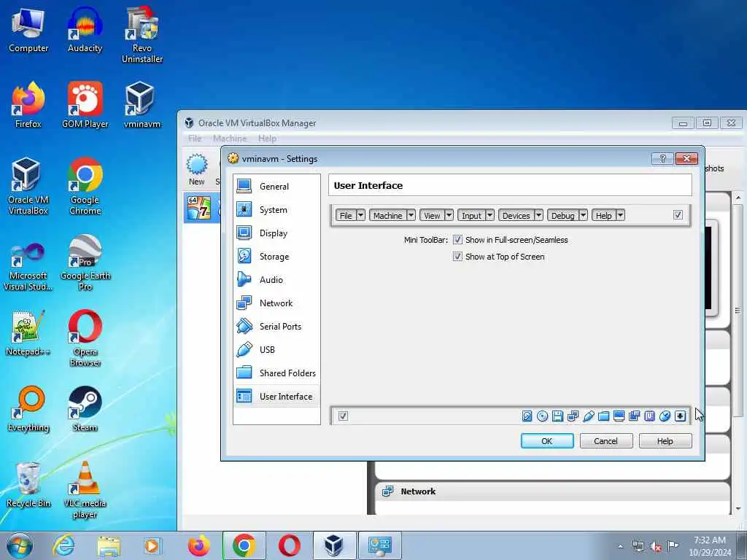Image resolution: width=747 pixels, height=560 pixels.
Task: Open Display settings category
Action: coord(276,233)
